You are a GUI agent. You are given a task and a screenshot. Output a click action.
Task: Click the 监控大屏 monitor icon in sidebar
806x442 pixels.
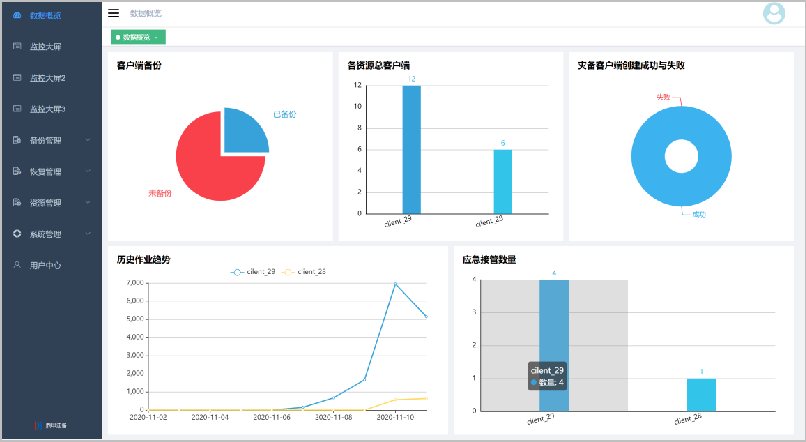[x=17, y=47]
